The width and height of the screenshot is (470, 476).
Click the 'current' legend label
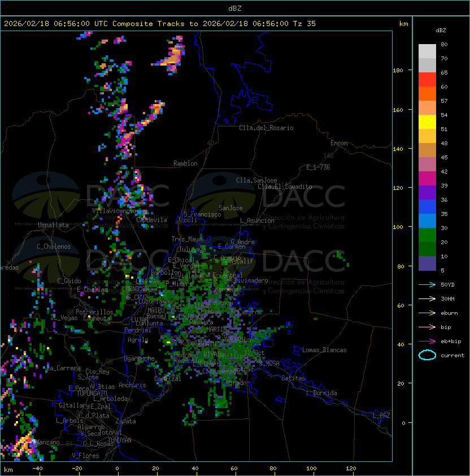[x=452, y=356]
